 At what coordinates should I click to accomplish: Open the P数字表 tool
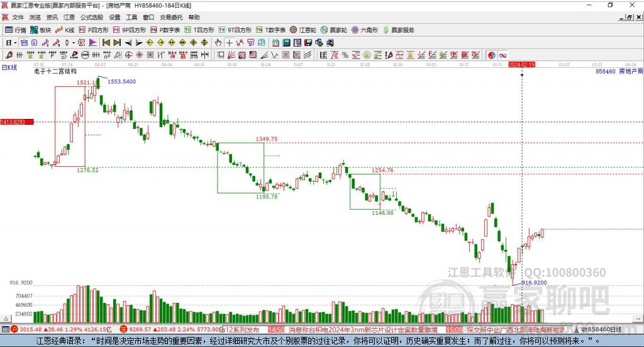coord(165,30)
